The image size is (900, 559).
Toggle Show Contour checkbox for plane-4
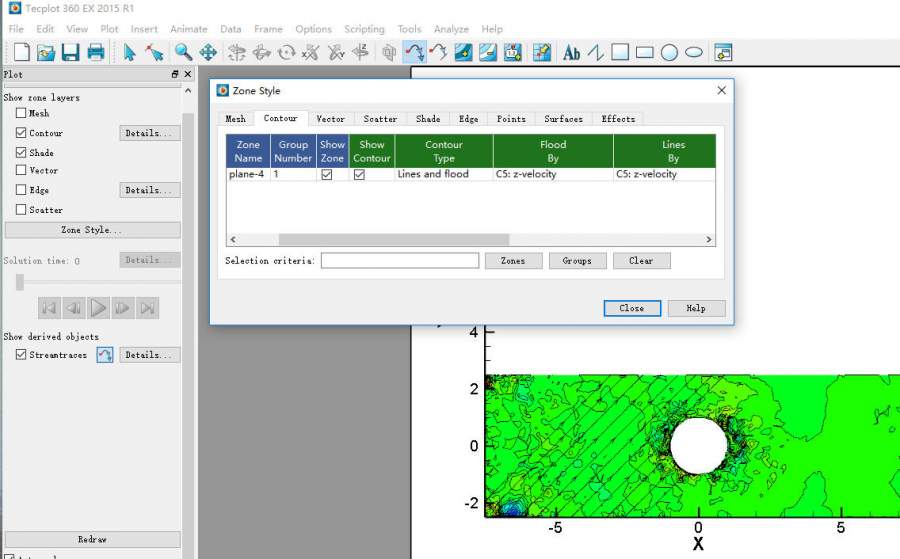(x=359, y=174)
